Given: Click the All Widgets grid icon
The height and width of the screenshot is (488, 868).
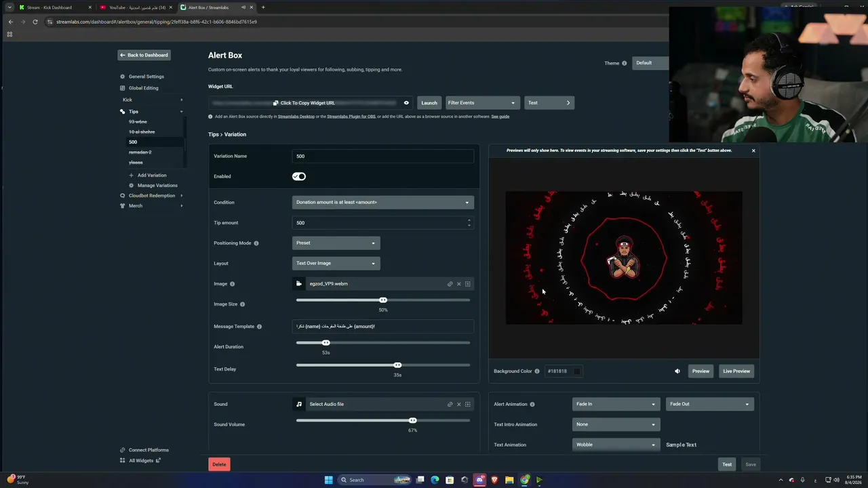Looking at the screenshot, I should 122,461.
